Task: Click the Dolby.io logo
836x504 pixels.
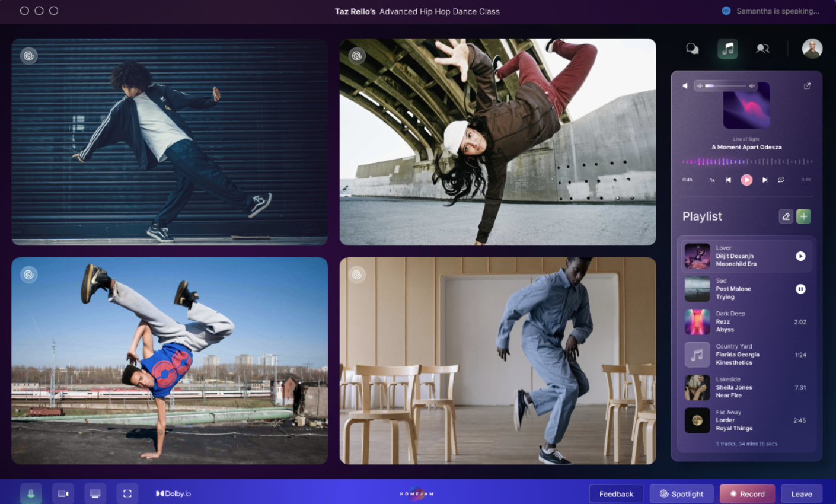Action: (x=173, y=493)
